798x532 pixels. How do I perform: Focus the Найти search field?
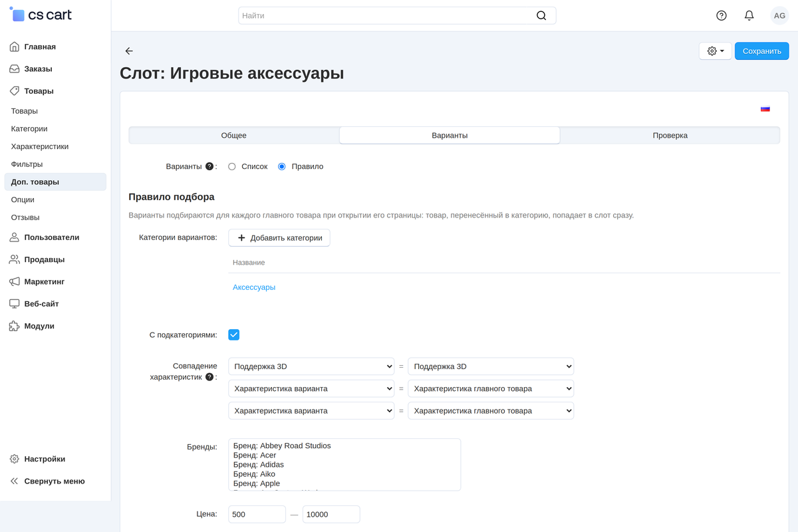pyautogui.click(x=397, y=15)
